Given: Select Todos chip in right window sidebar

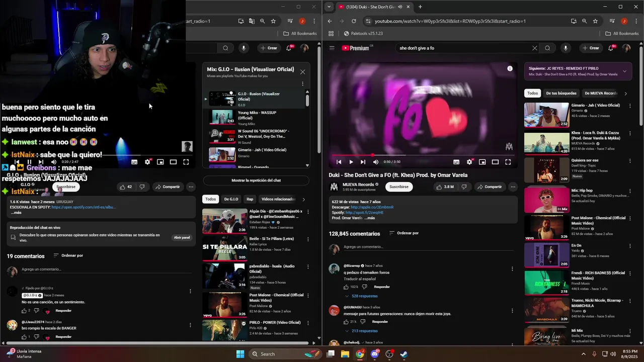Looking at the screenshot, I should [x=532, y=93].
